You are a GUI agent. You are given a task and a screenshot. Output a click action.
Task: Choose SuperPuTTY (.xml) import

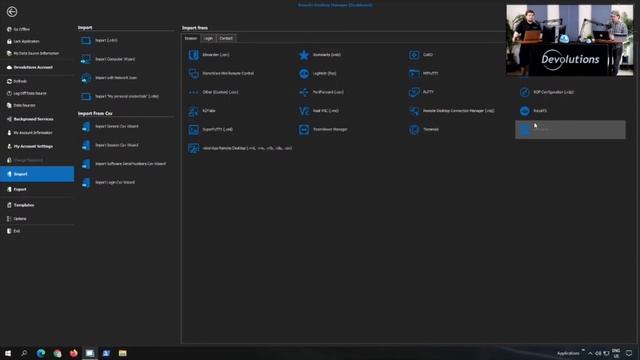[211, 130]
